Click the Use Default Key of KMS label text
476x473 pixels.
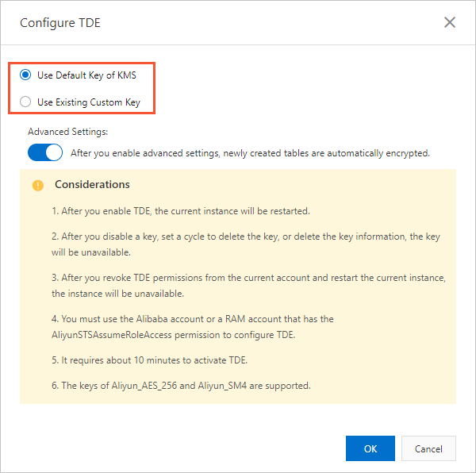pyautogui.click(x=86, y=75)
